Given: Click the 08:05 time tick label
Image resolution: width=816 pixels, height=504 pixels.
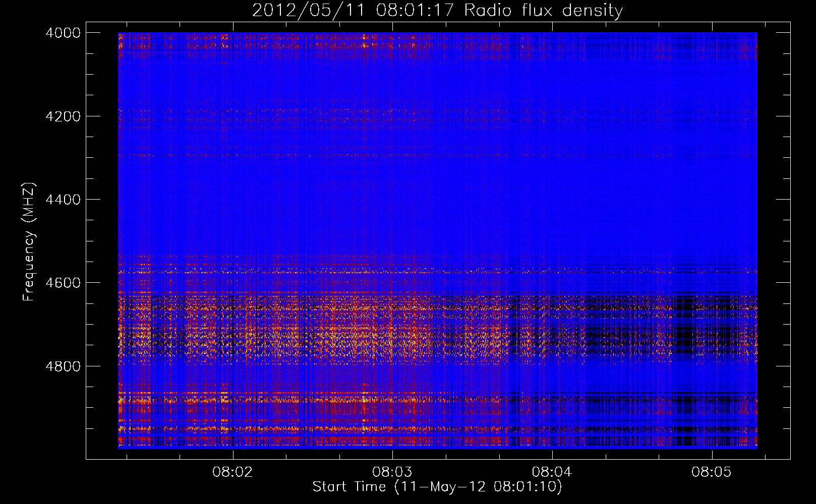Looking at the screenshot, I should (712, 472).
